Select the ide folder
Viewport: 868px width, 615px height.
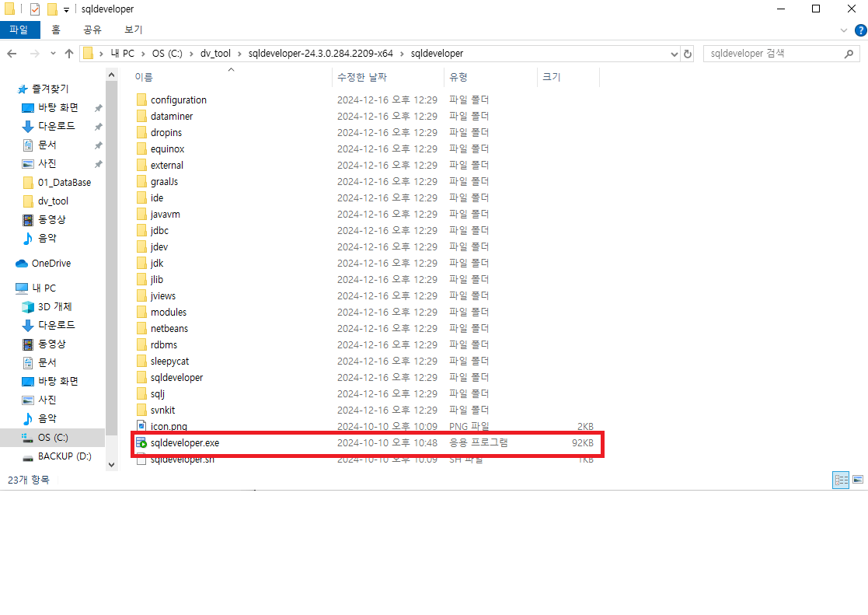(157, 197)
